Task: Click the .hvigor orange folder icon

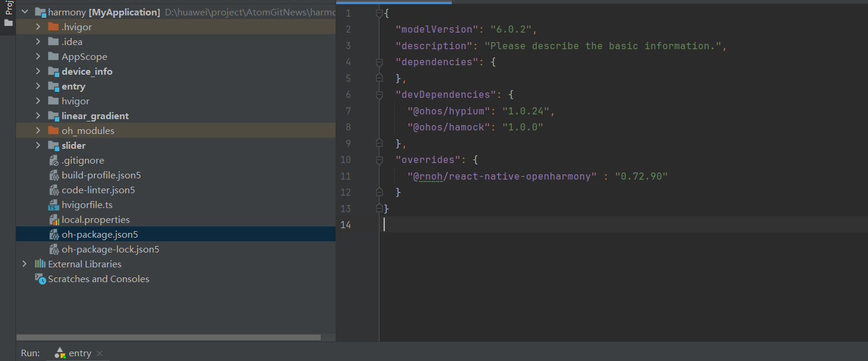Action: tap(53, 27)
